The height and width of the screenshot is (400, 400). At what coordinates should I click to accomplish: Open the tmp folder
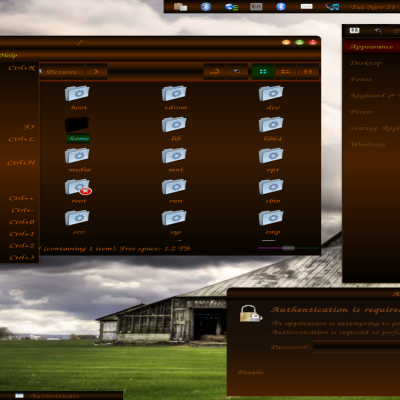coord(271,222)
